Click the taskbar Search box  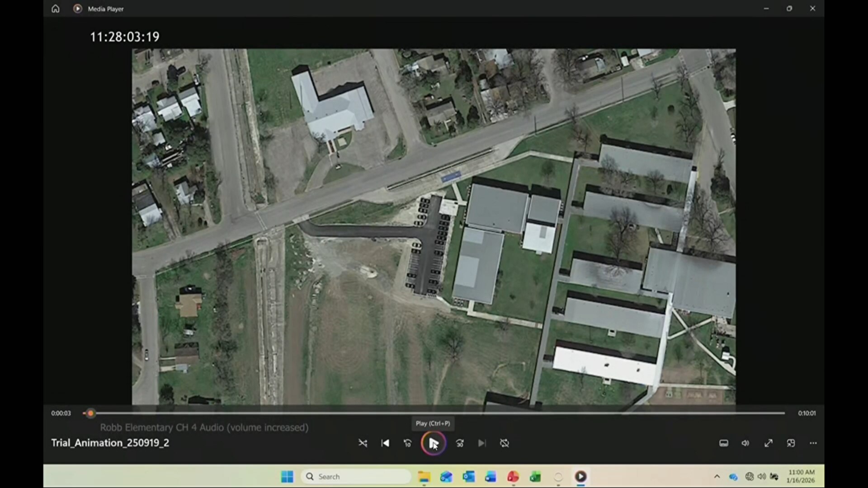pyautogui.click(x=356, y=476)
